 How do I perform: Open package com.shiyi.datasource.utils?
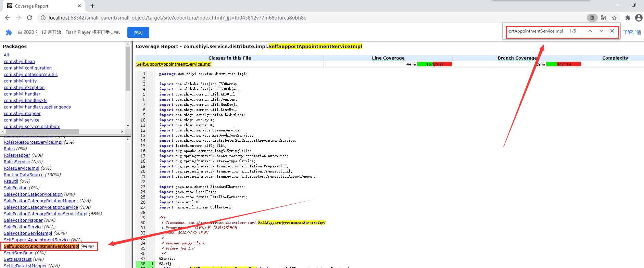click(x=30, y=75)
